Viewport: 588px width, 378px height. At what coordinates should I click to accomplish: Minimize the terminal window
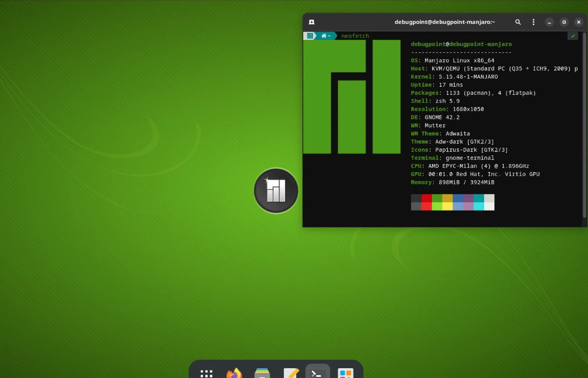(x=549, y=22)
